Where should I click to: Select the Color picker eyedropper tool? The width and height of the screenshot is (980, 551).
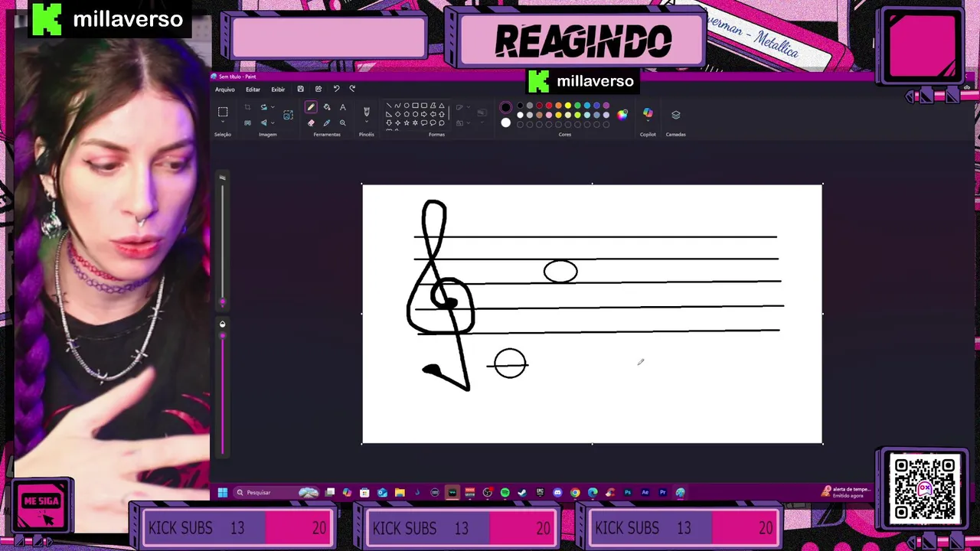click(x=327, y=123)
